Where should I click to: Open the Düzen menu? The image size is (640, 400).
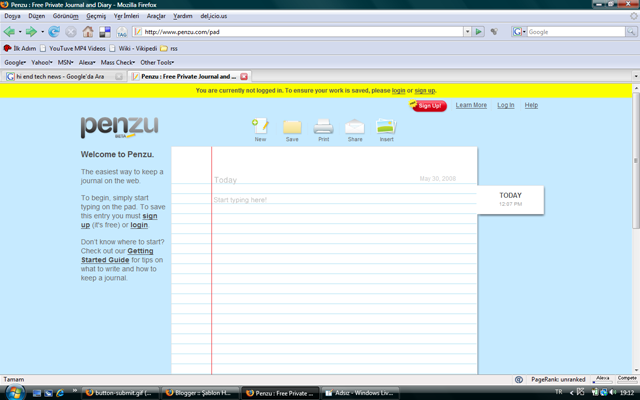[x=37, y=16]
